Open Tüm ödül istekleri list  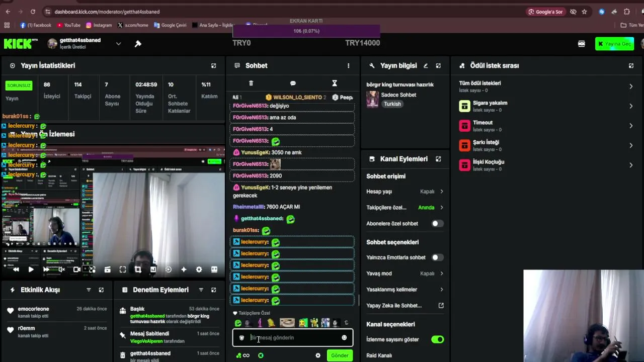click(x=546, y=86)
